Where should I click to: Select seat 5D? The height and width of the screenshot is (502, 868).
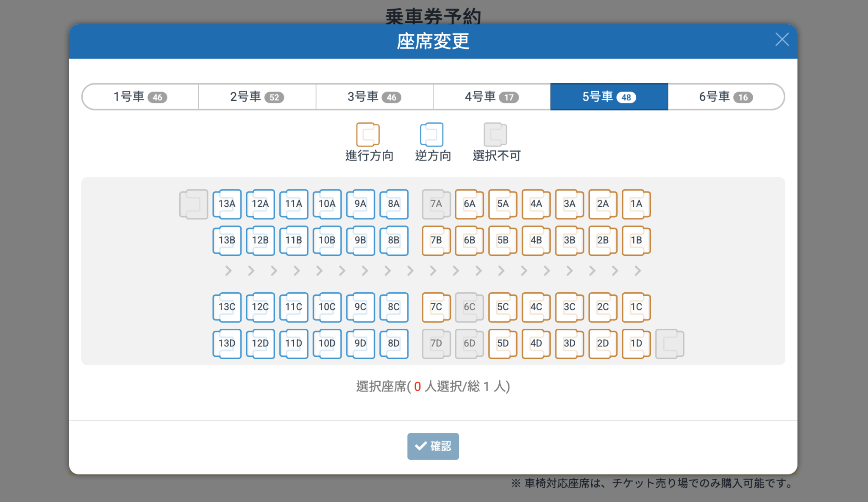pyautogui.click(x=503, y=343)
